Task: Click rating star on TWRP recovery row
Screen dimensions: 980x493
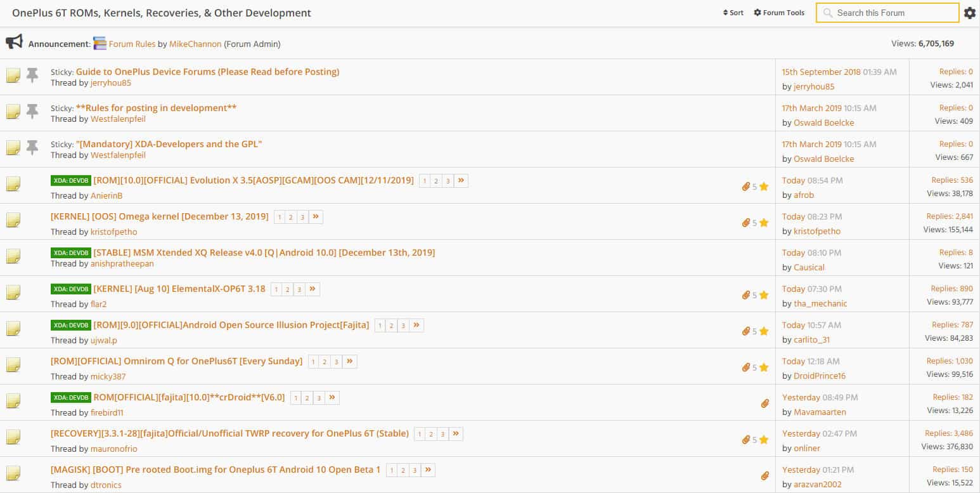Action: click(x=764, y=440)
